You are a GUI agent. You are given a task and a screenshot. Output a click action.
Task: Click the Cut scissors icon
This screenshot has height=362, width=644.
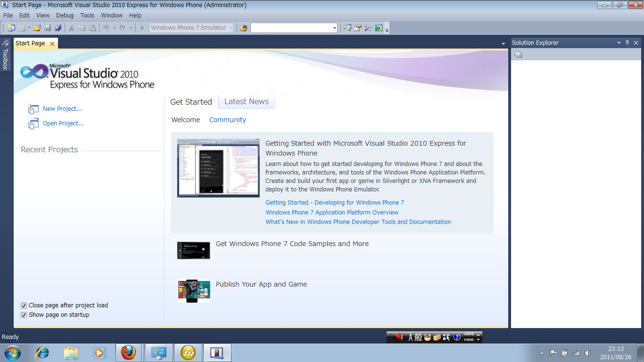(x=71, y=28)
